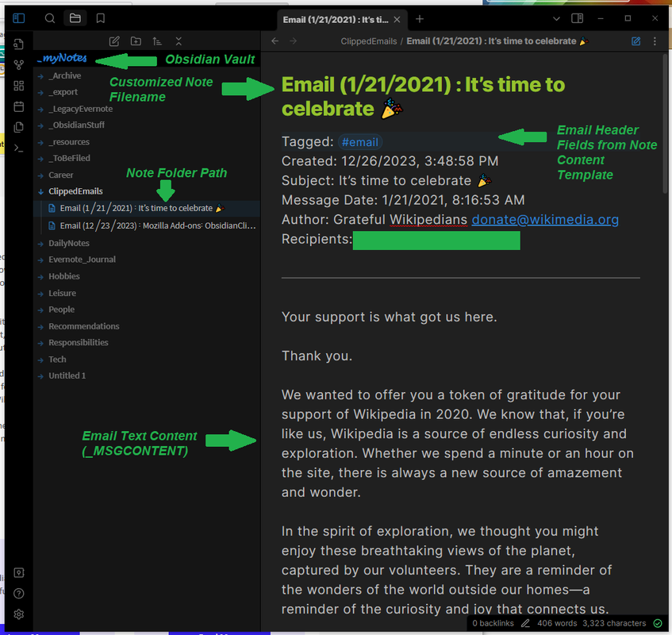
Task: Expand the _LegacyEvernote folder
Action: click(81, 109)
